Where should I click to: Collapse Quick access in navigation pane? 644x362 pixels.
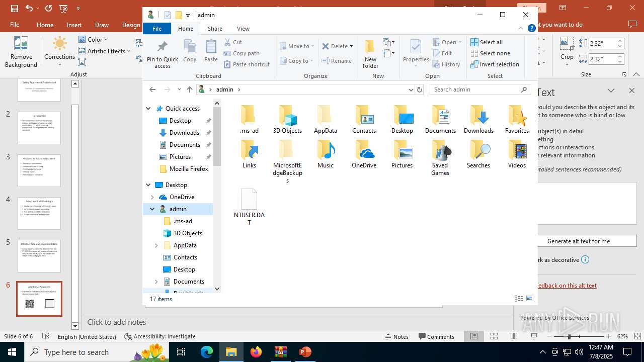point(148,109)
